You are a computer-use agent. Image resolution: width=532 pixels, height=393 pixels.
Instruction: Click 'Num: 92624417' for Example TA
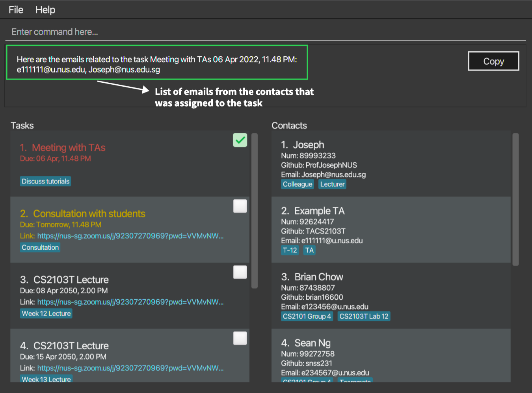point(307,222)
